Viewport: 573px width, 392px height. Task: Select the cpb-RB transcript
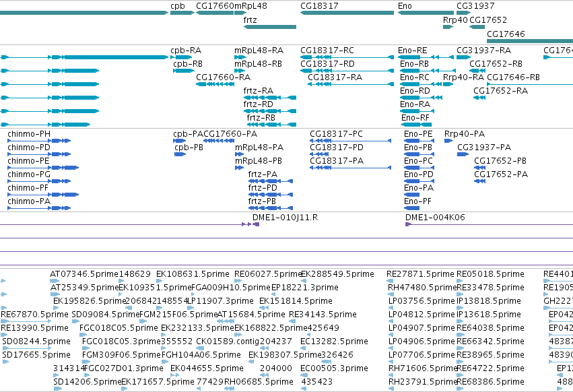pyautogui.click(x=183, y=71)
